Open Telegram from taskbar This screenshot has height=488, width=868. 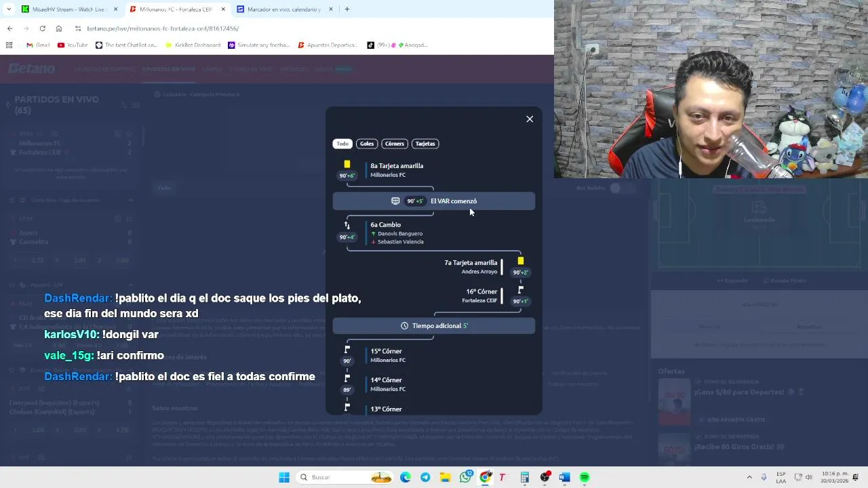425,477
